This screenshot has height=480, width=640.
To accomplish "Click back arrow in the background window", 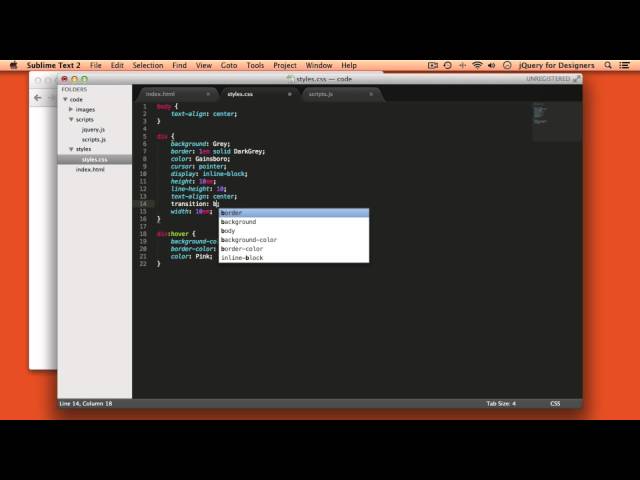I will click(38, 98).
